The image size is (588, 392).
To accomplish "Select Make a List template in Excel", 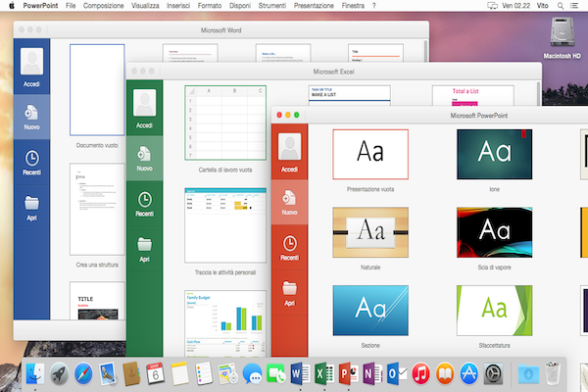I will click(349, 94).
